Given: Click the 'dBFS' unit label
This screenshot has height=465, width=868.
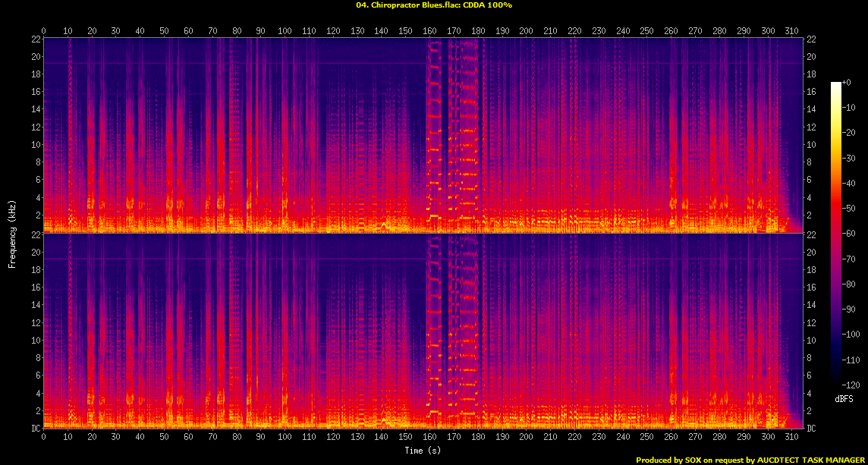Looking at the screenshot, I should (843, 397).
